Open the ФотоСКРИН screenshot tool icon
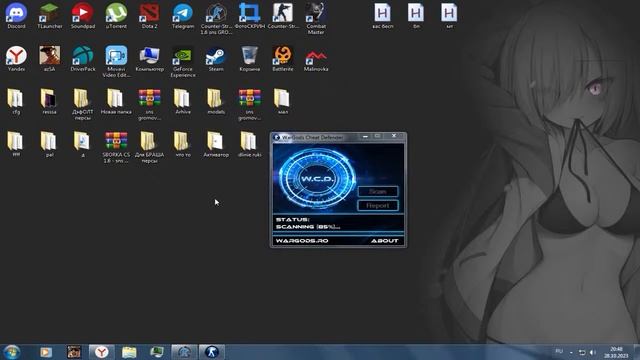 (249, 16)
